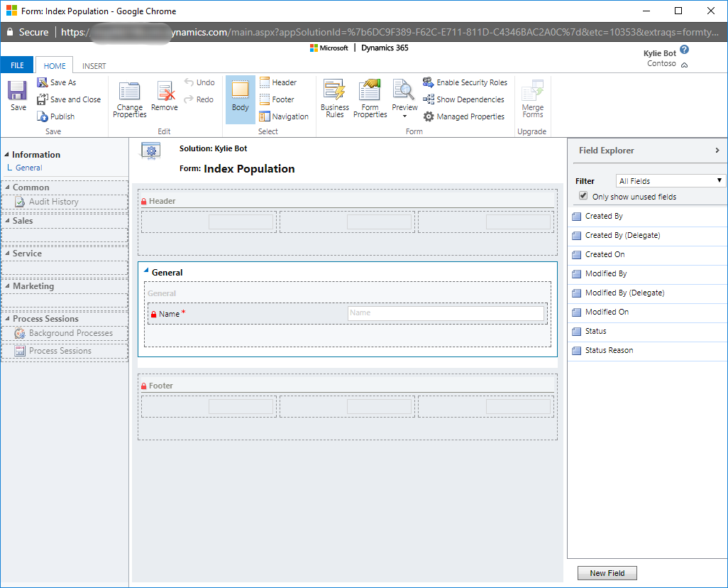Select the Status Reason field
Image resolution: width=728 pixels, height=588 pixels.
[x=647, y=351]
